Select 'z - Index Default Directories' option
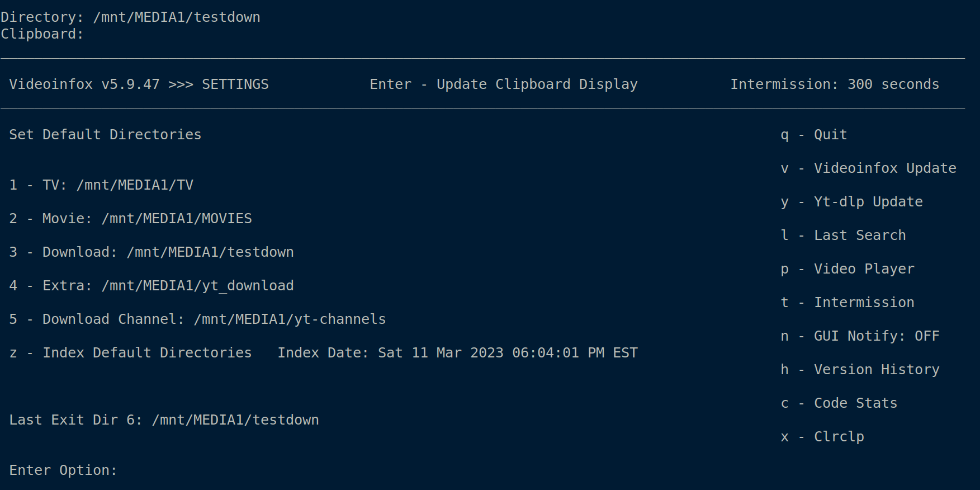This screenshot has width=980, height=490. [x=131, y=353]
